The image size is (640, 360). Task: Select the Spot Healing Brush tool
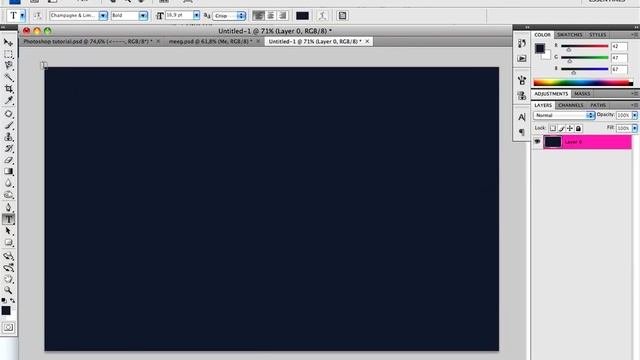pos(8,114)
